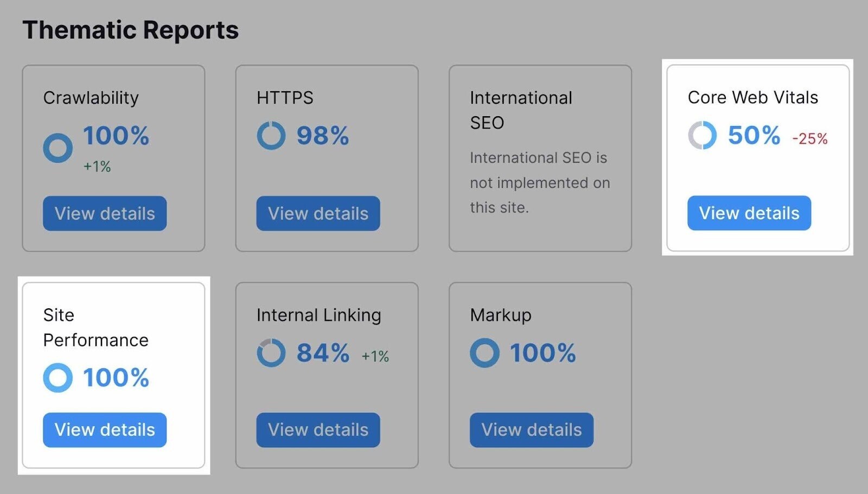
Task: Click the 98% HTTPS score
Action: tap(324, 136)
